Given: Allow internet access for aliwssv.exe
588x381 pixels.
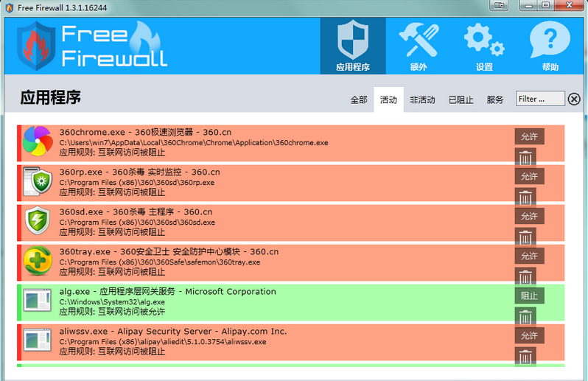Looking at the screenshot, I should [529, 335].
